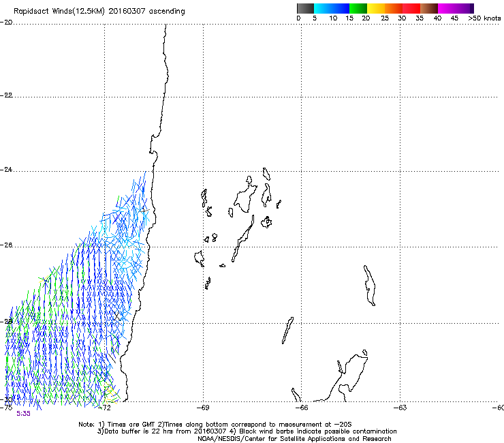Screen dimensions: 504x443
Task: Click the brown 35–40 knots legend segment
Action: point(429,8)
